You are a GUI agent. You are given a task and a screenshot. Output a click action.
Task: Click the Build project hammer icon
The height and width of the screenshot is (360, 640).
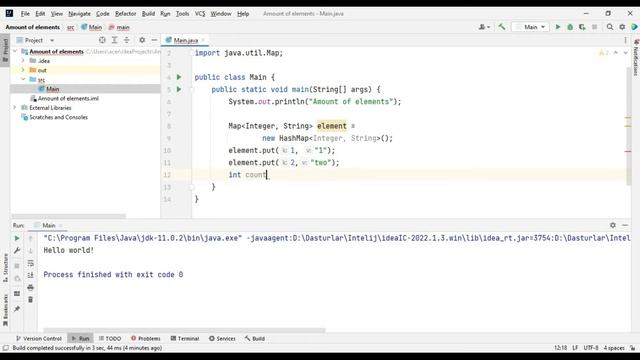pos(502,27)
